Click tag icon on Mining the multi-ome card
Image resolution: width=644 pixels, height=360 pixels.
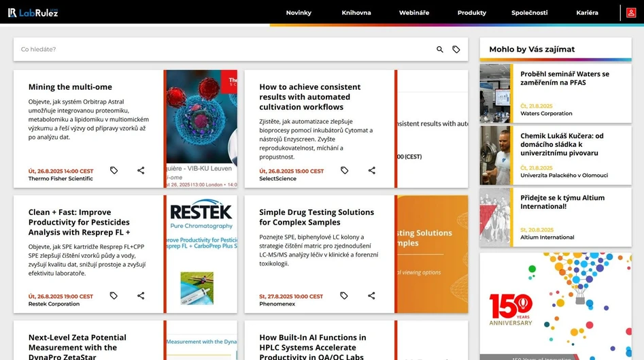tap(114, 170)
